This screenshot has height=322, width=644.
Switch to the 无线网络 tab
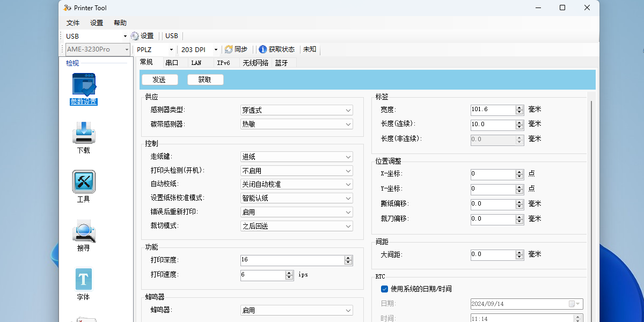(255, 63)
